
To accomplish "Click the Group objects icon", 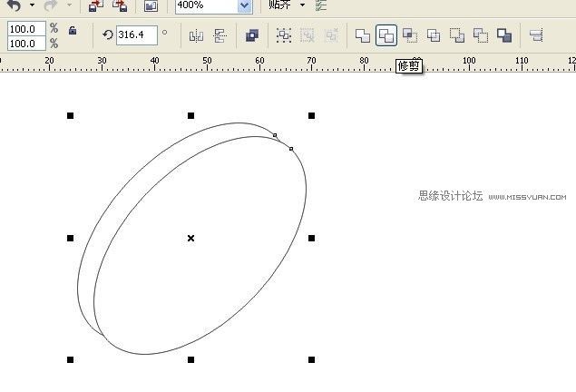I will point(284,35).
